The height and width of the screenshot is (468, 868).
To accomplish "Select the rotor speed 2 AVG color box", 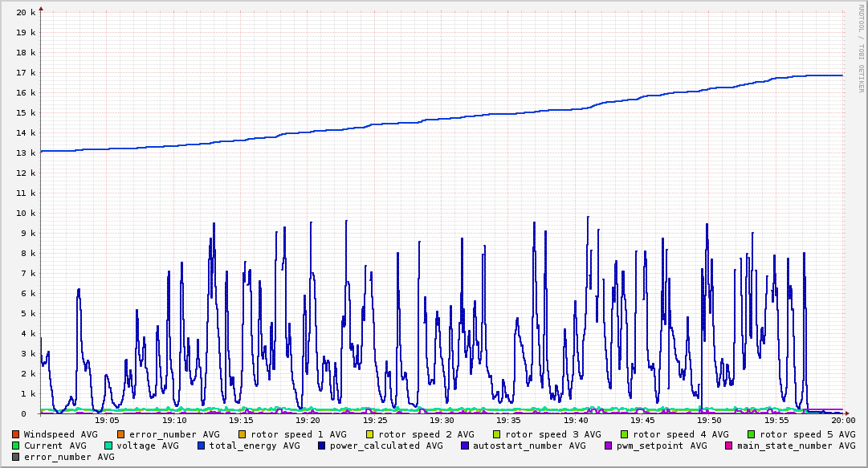I will pos(370,434).
